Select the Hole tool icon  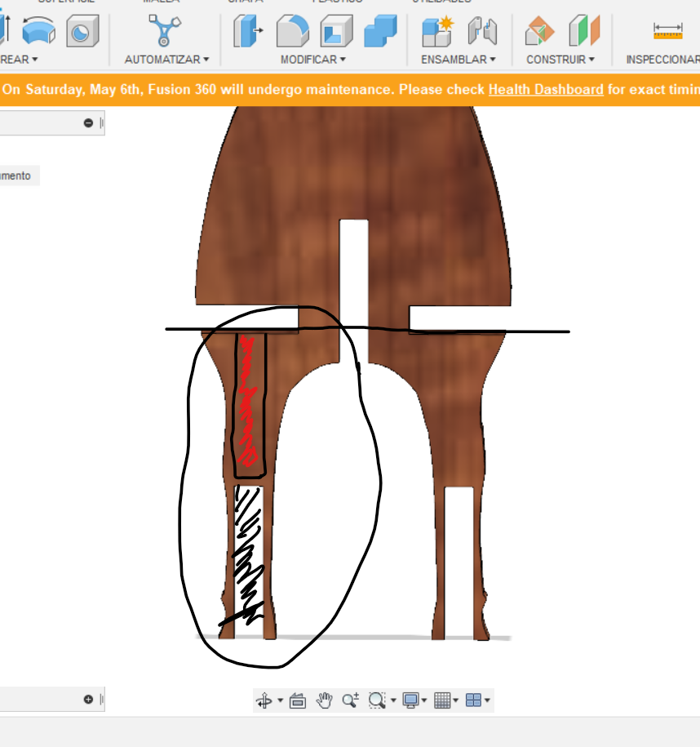coord(82,31)
